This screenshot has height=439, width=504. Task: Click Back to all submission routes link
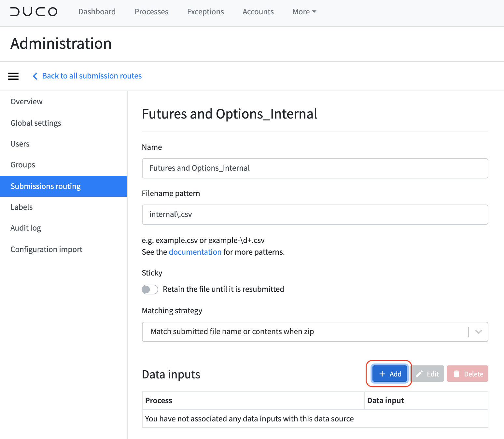(x=92, y=76)
